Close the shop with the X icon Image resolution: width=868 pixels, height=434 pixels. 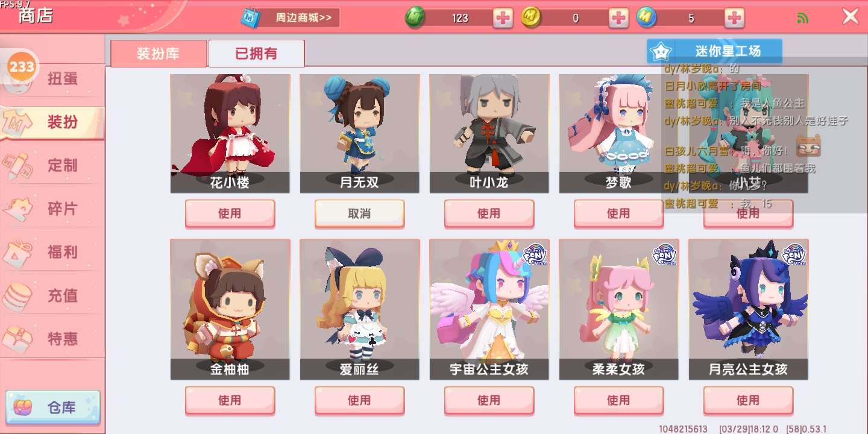[851, 16]
